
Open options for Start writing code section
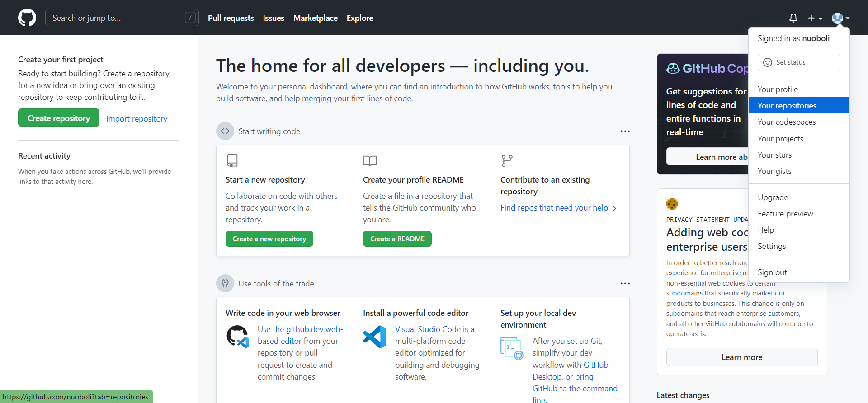point(625,131)
